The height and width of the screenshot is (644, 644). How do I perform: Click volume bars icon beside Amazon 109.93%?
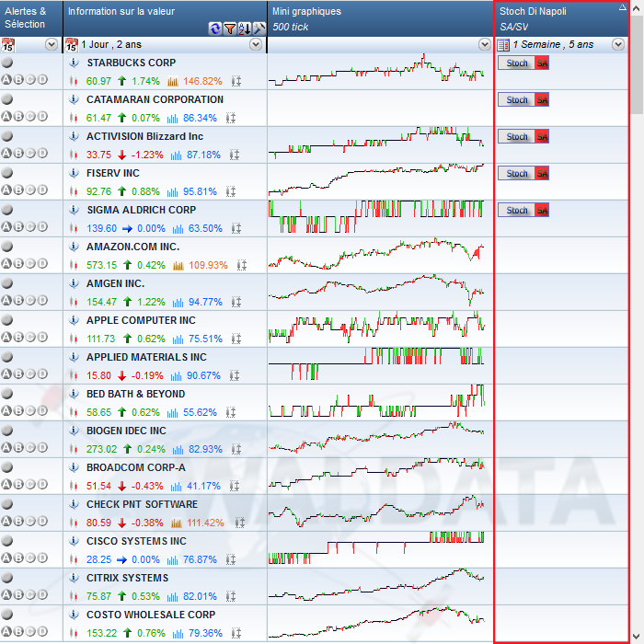coord(178,265)
